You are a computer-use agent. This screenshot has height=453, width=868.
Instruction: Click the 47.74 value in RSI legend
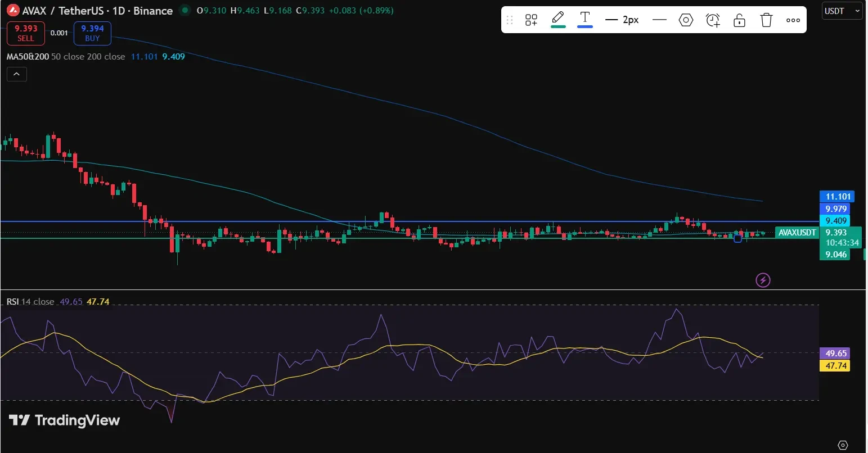(98, 302)
